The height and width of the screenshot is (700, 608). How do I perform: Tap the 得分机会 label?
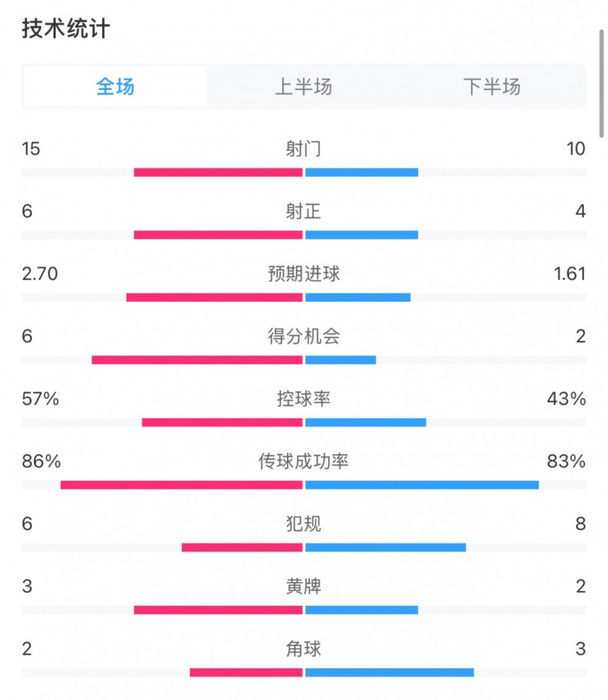click(303, 337)
